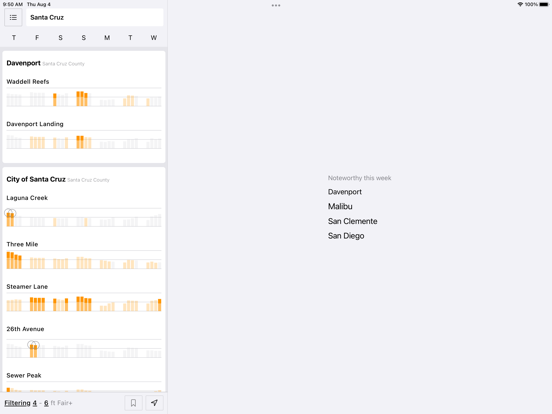Open noteworthy spot Malibu
Screen dimensions: 552x414
[340, 206]
